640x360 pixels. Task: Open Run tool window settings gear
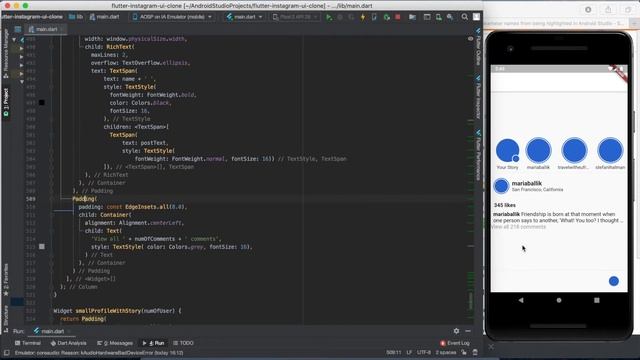click(456, 331)
